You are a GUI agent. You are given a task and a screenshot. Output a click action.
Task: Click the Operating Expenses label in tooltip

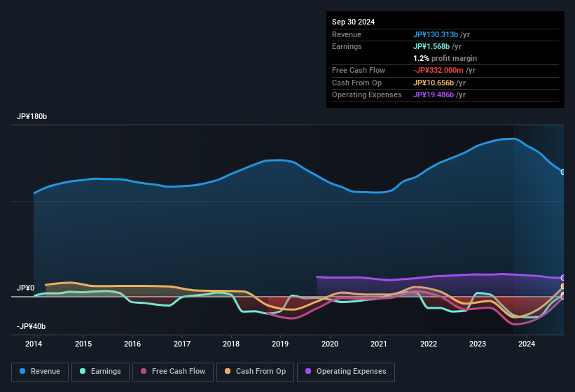pyautogui.click(x=367, y=95)
